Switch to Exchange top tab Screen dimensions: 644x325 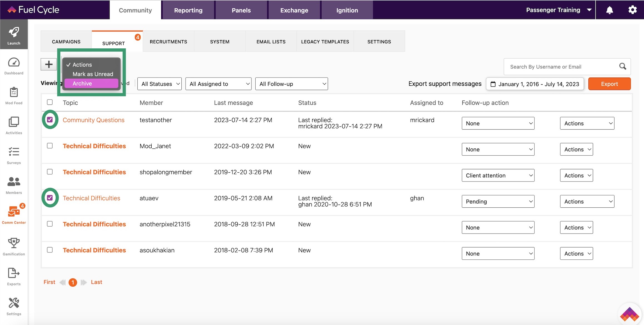pos(294,10)
